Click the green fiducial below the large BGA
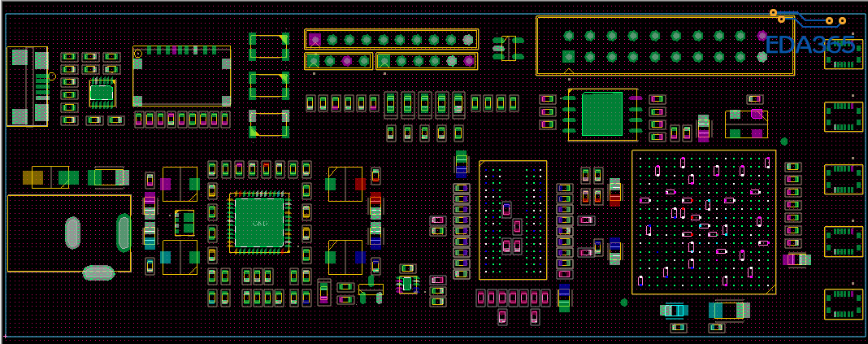This screenshot has height=344, width=868. tap(624, 302)
